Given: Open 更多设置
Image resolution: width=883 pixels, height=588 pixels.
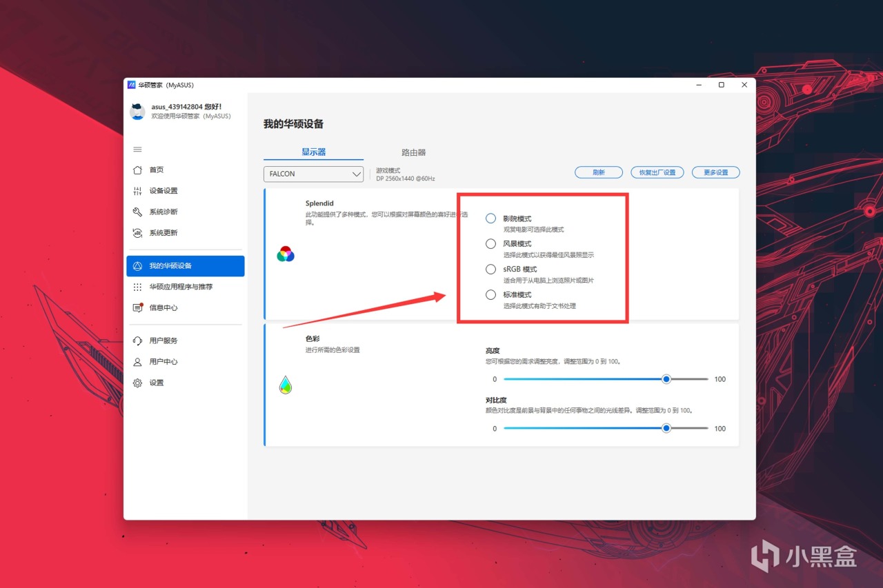Looking at the screenshot, I should [x=716, y=172].
